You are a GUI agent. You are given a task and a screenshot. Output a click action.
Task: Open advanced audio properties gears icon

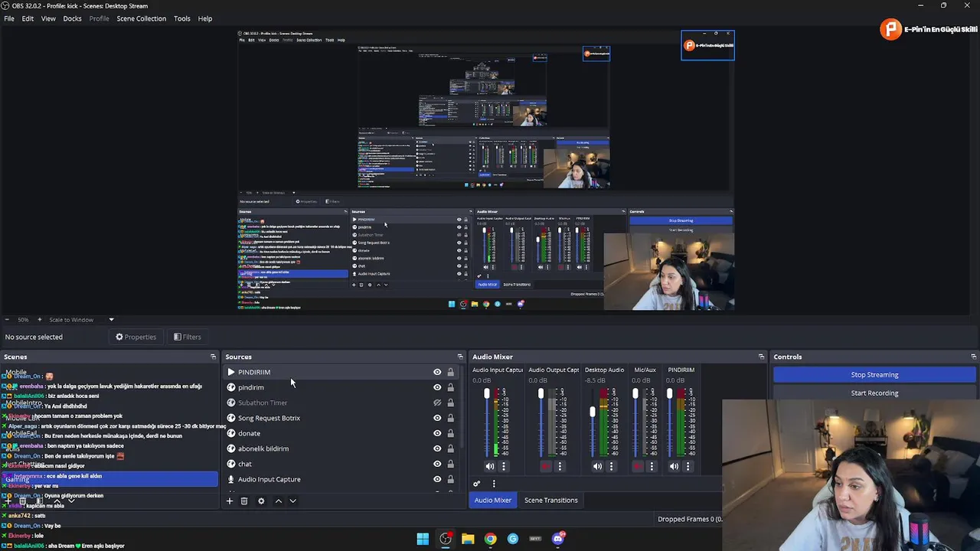pyautogui.click(x=476, y=484)
